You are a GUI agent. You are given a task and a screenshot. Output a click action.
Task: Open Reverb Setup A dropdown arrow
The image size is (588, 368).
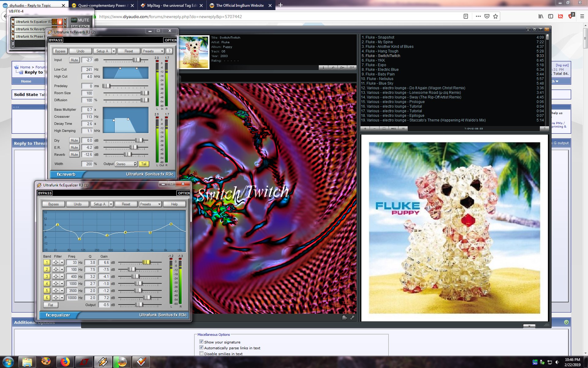pos(114,51)
